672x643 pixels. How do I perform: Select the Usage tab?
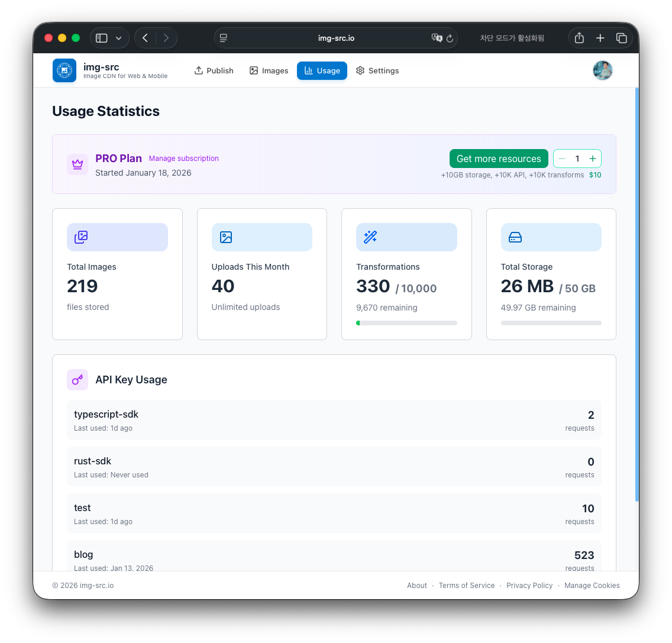322,71
